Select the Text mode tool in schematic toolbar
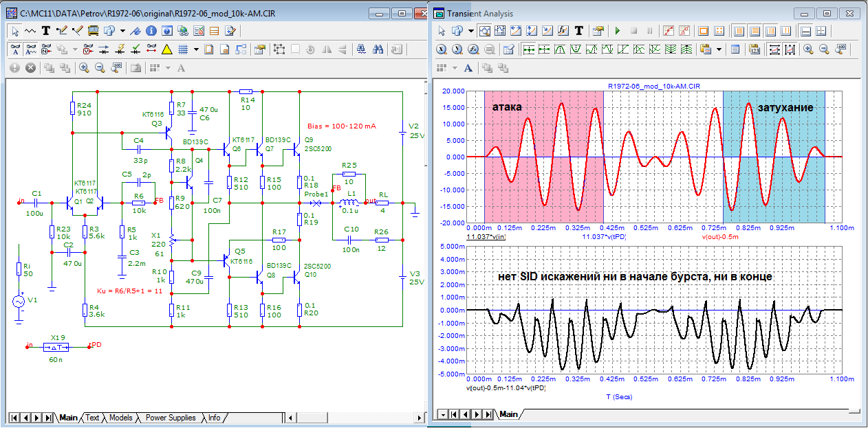 point(46,31)
